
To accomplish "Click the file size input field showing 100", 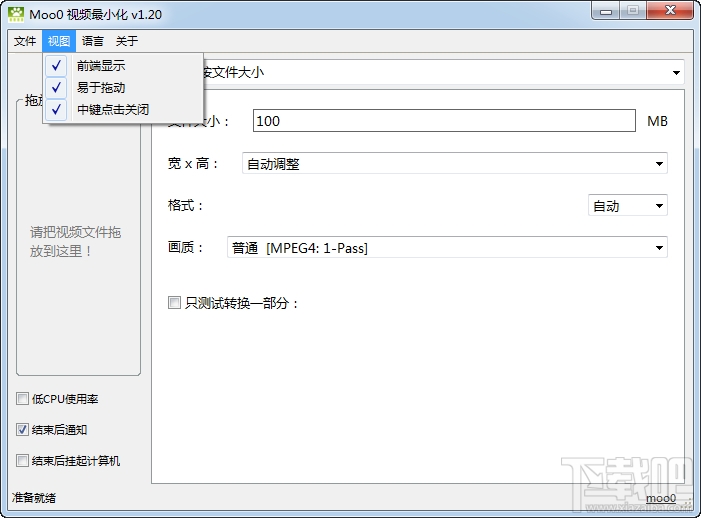I will 444,121.
